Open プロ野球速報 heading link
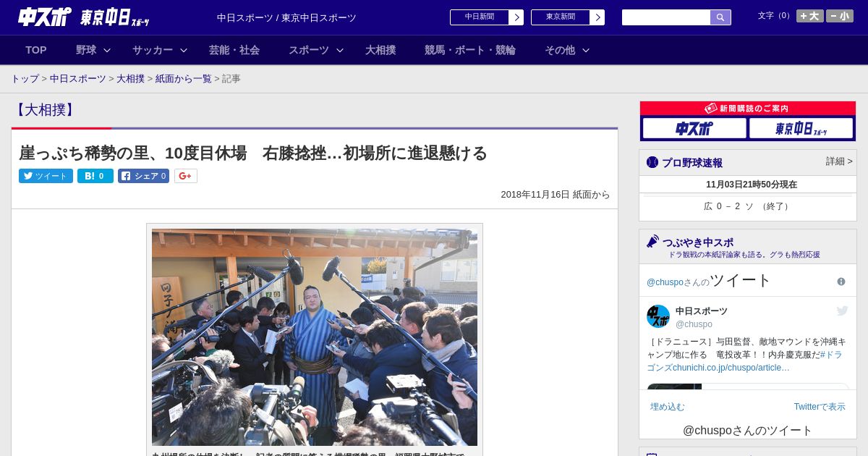This screenshot has height=456, width=868. (692, 163)
